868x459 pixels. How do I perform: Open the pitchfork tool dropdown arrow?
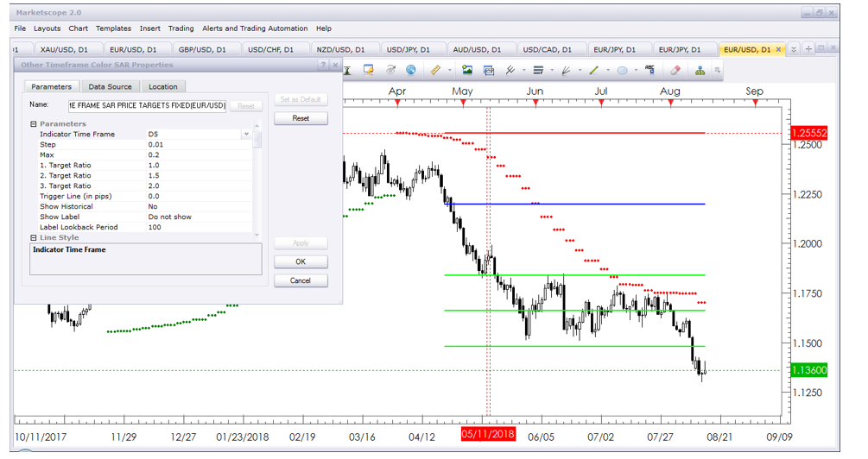(x=523, y=70)
